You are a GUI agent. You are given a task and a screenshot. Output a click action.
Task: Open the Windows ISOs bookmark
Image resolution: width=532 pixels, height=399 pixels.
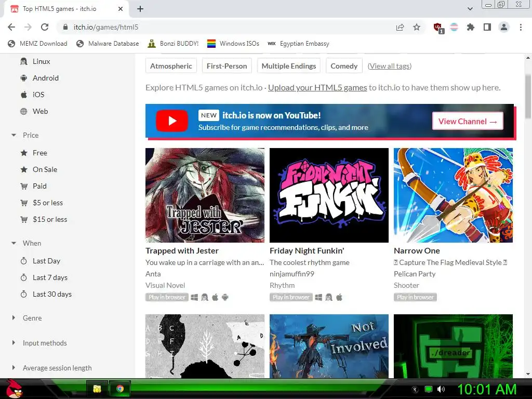[x=233, y=44]
